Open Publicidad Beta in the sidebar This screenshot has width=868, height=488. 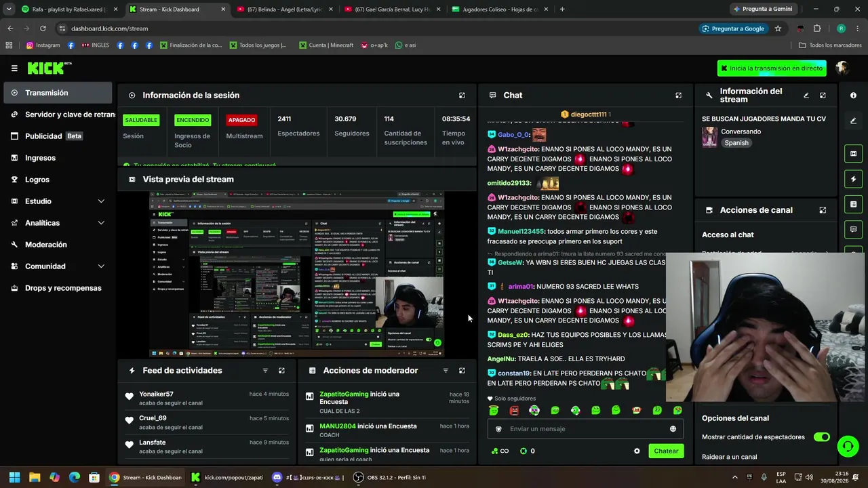[x=58, y=136]
